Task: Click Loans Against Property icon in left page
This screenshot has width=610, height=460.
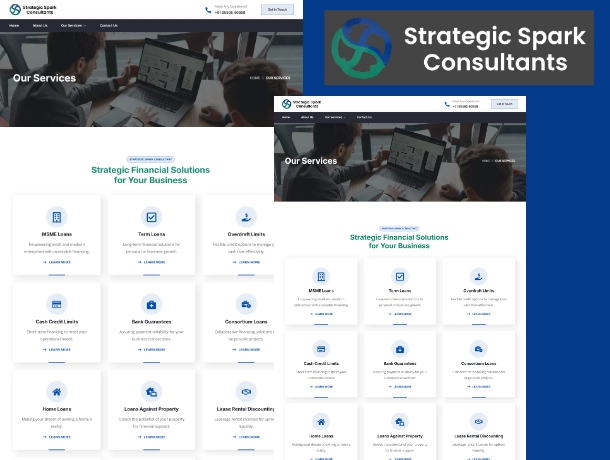Action: pos(151,392)
